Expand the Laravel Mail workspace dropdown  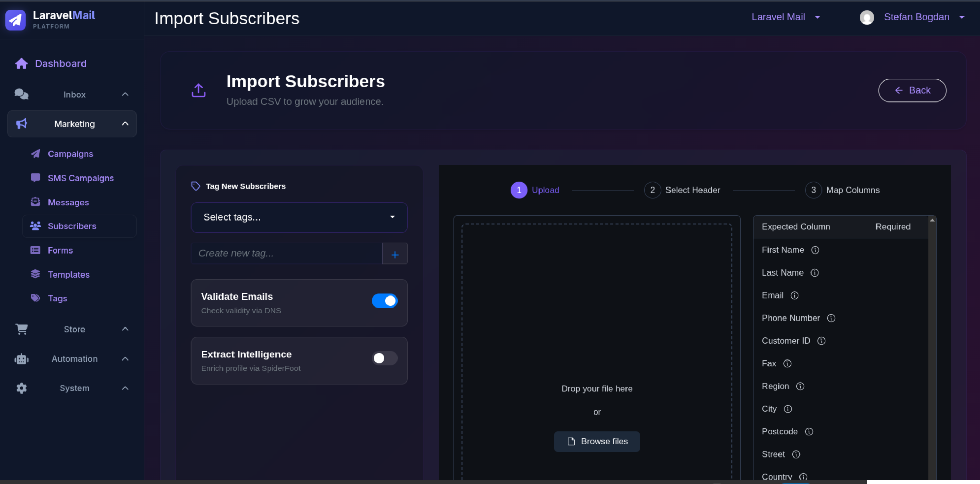pyautogui.click(x=786, y=17)
